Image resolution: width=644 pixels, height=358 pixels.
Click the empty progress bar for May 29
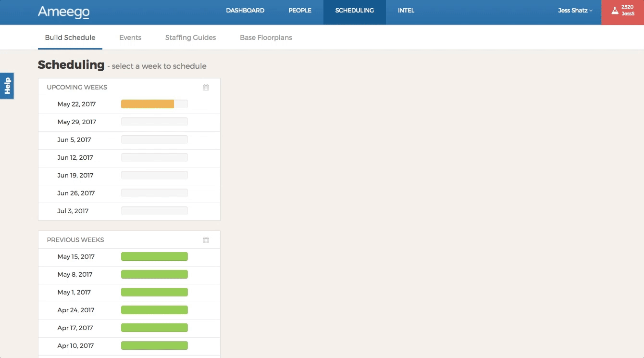tap(154, 122)
